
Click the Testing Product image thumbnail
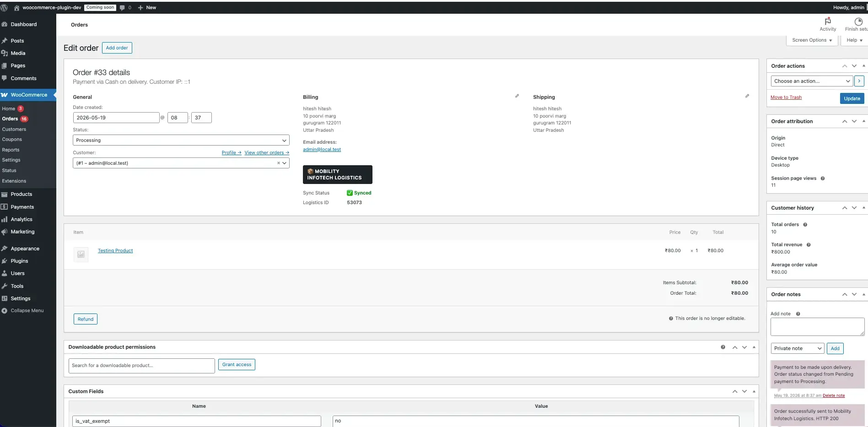81,254
